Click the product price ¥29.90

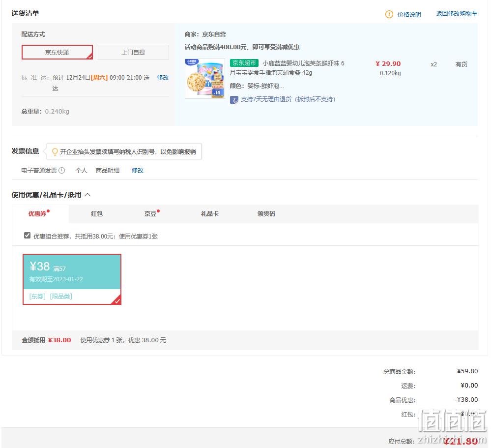tap(388, 63)
